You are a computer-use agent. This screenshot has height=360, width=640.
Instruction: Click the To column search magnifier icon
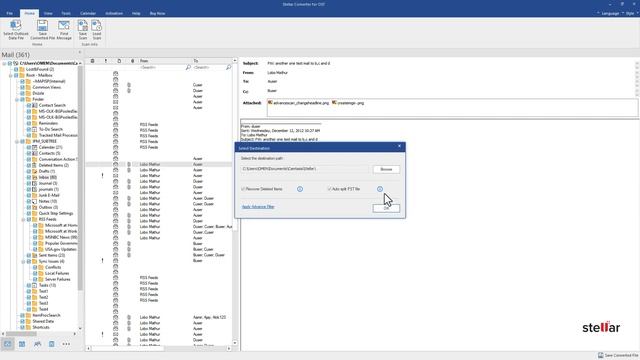coord(229,67)
